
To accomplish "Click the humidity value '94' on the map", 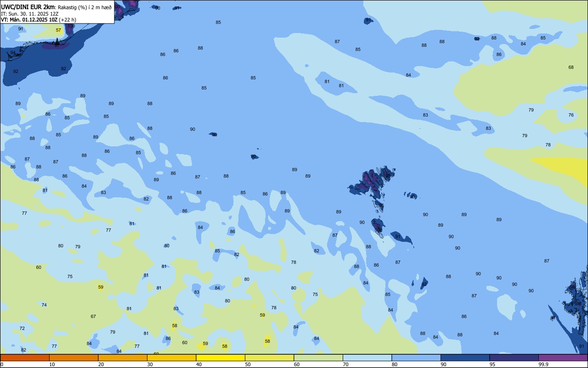I will 13,53.
